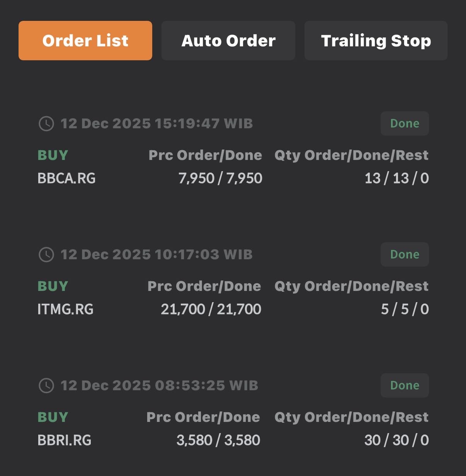Select the 7,950 / 7,950 price value

pyautogui.click(x=220, y=178)
